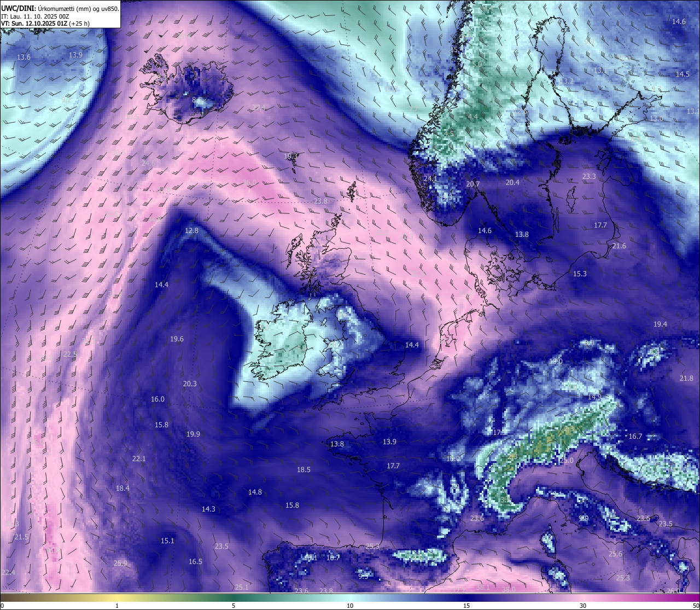Click the 'VT: Sun. 12.10.2025 01Z (+25 h)' line
Viewport: 700px width, 610px height.
pos(45,24)
